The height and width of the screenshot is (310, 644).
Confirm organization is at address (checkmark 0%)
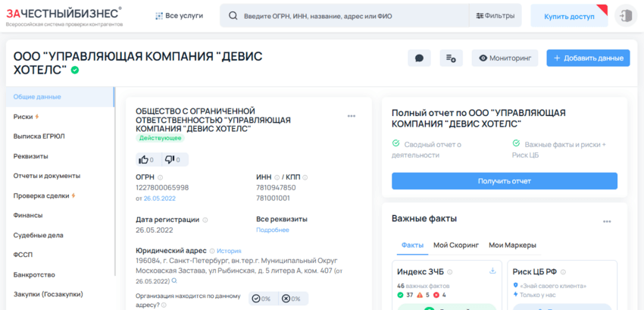(263, 299)
